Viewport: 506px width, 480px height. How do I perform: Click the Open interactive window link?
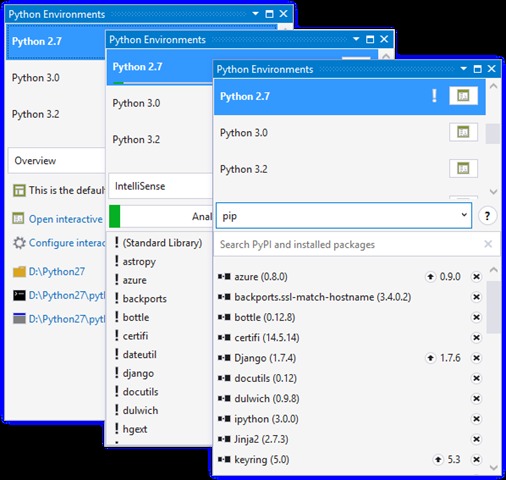pyautogui.click(x=66, y=219)
